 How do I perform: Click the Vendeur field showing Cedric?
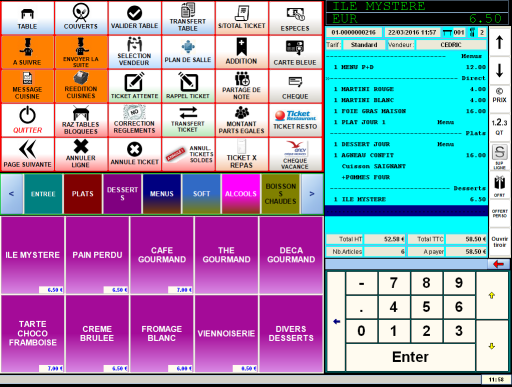click(451, 45)
